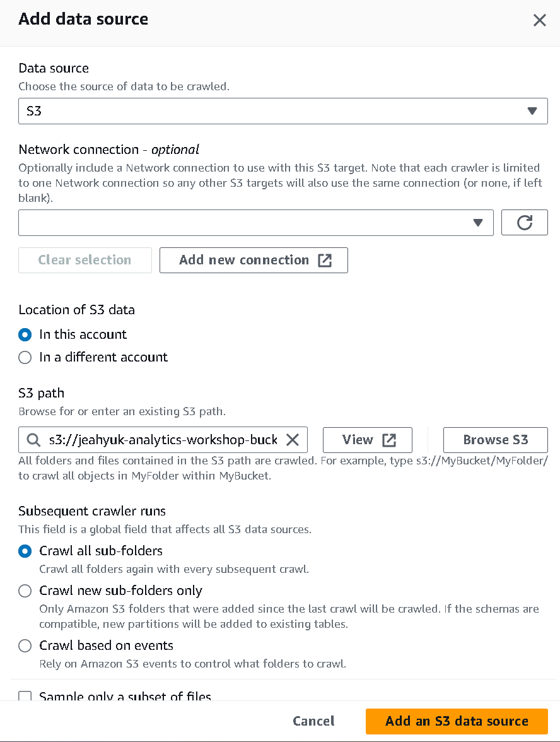
Task: Close the Add data source dialog
Action: [540, 20]
